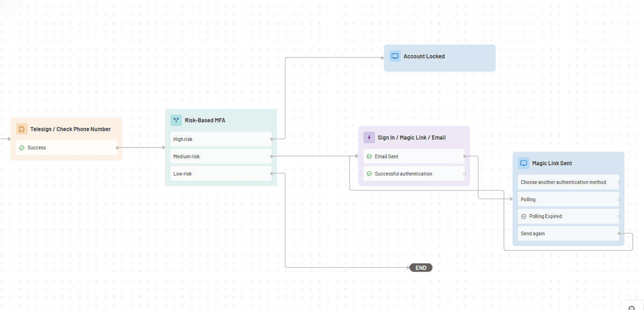Click the monitor icon on Magic Link Sent
This screenshot has height=310, width=644.
524,163
